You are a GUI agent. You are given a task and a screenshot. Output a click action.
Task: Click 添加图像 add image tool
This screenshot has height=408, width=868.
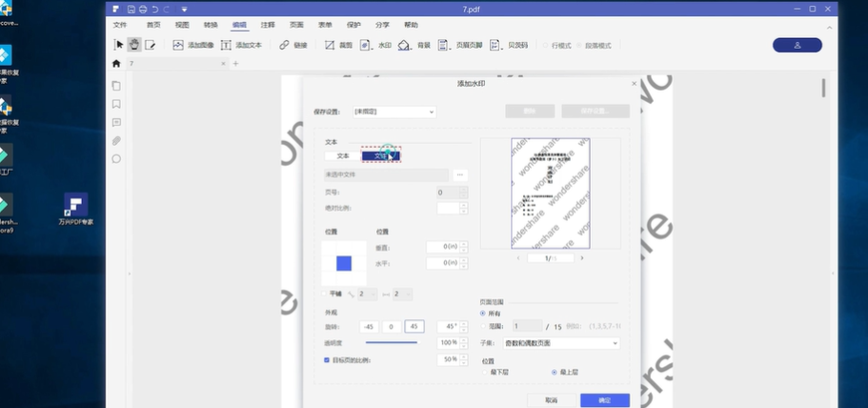pos(193,46)
